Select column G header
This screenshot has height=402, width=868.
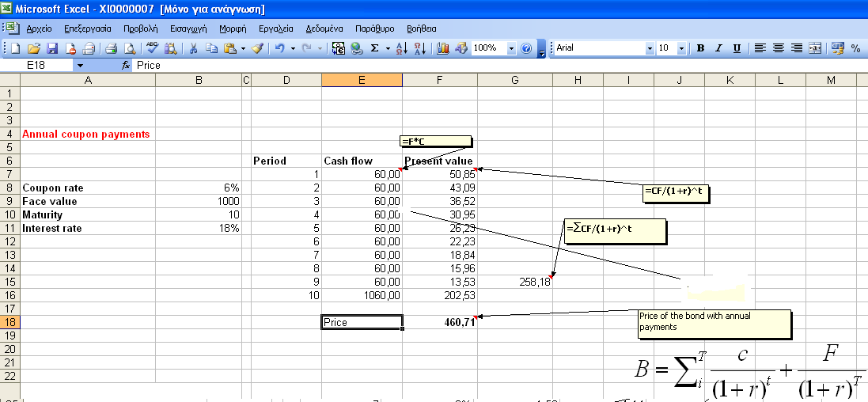(x=515, y=80)
